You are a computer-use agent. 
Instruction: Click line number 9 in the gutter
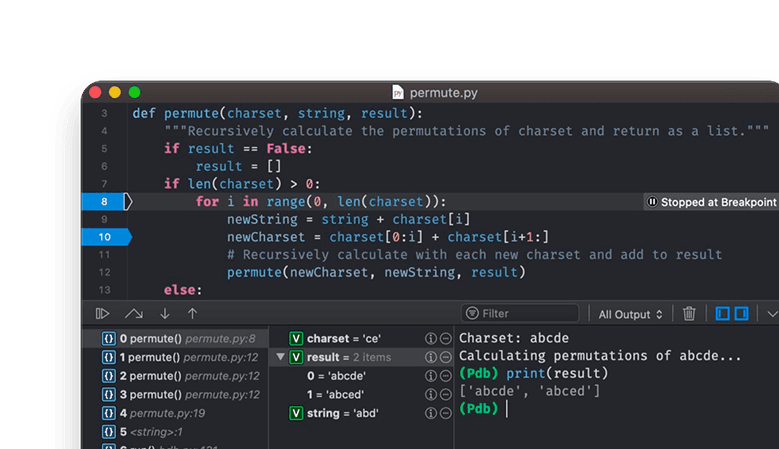click(104, 220)
